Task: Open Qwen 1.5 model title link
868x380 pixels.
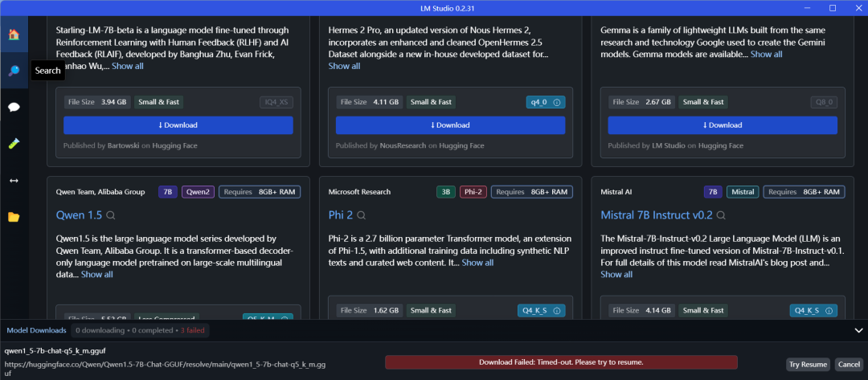Action: click(79, 215)
